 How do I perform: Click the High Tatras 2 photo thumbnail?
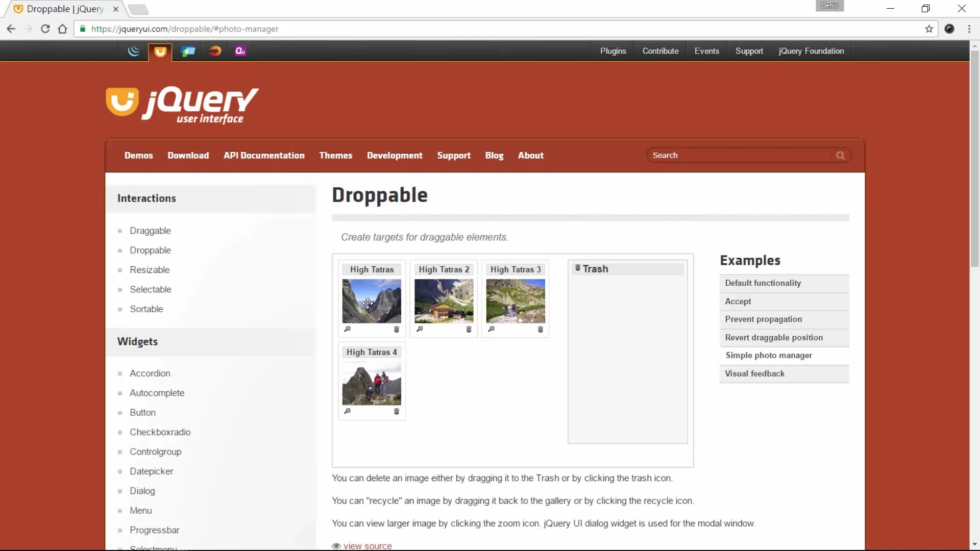coord(444,301)
